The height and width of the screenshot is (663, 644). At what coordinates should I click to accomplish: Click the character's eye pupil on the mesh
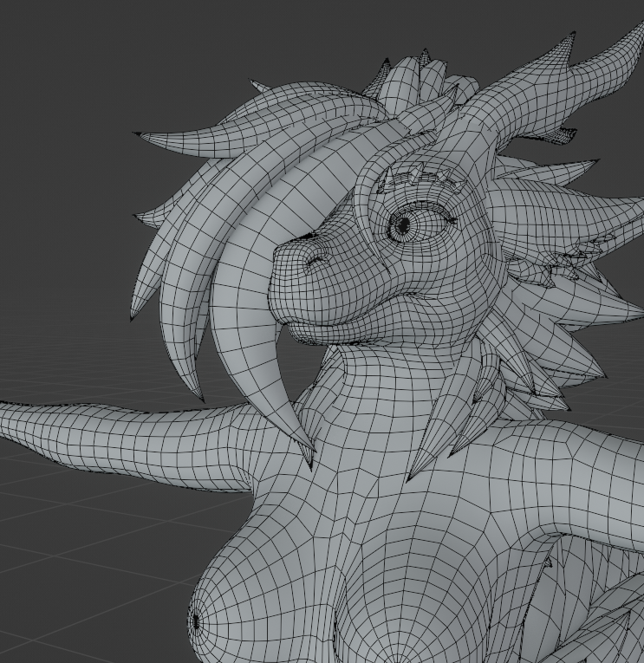(x=402, y=225)
